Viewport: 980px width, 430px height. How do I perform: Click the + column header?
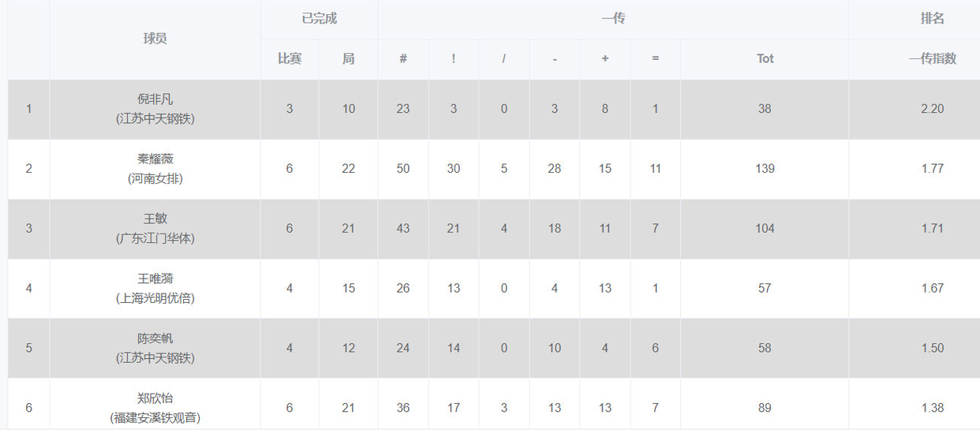click(x=604, y=58)
